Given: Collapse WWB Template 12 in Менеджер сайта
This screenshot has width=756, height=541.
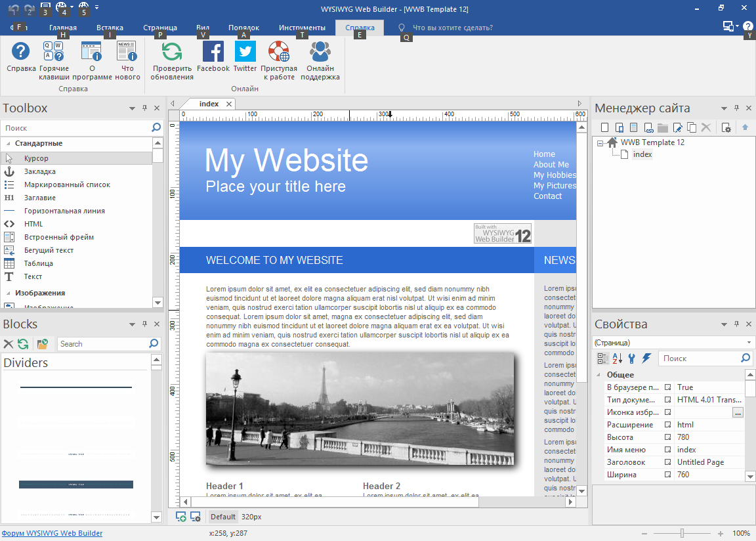Looking at the screenshot, I should [599, 142].
